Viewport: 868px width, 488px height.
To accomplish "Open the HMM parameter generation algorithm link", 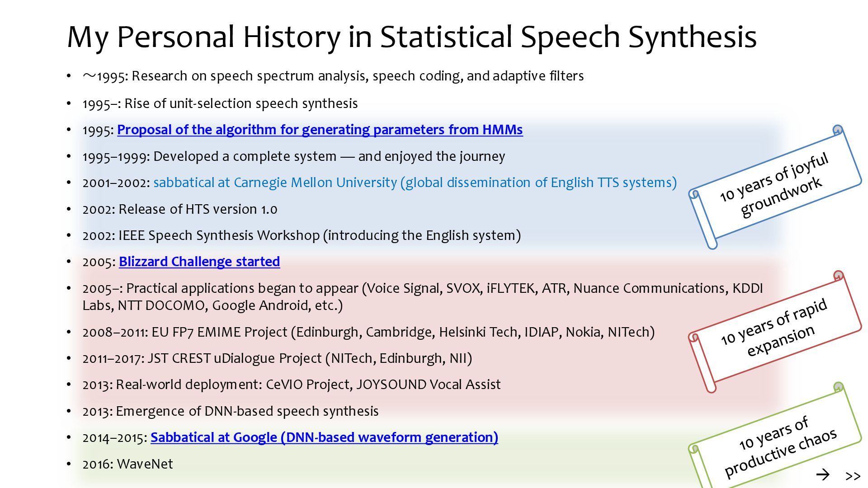I will coord(320,130).
